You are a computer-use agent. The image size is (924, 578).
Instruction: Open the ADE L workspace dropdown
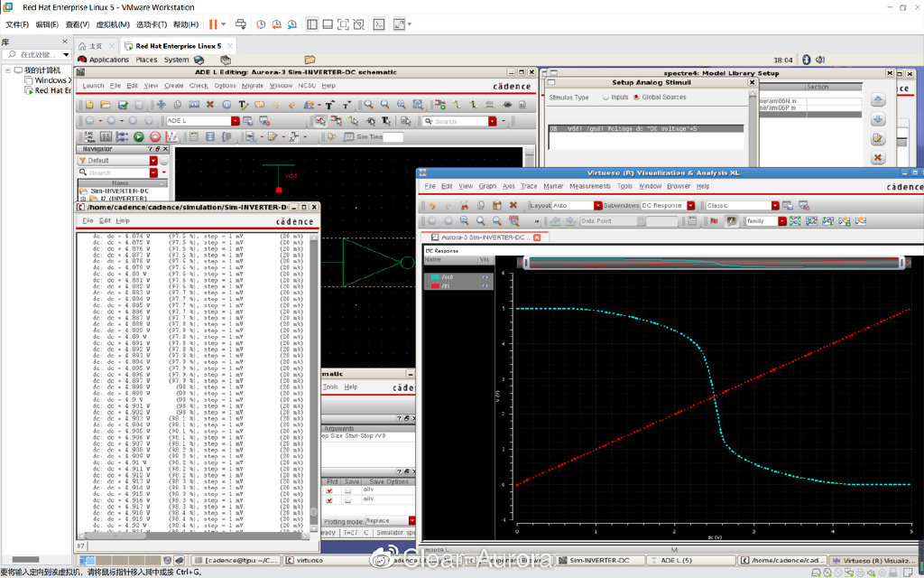(x=235, y=121)
